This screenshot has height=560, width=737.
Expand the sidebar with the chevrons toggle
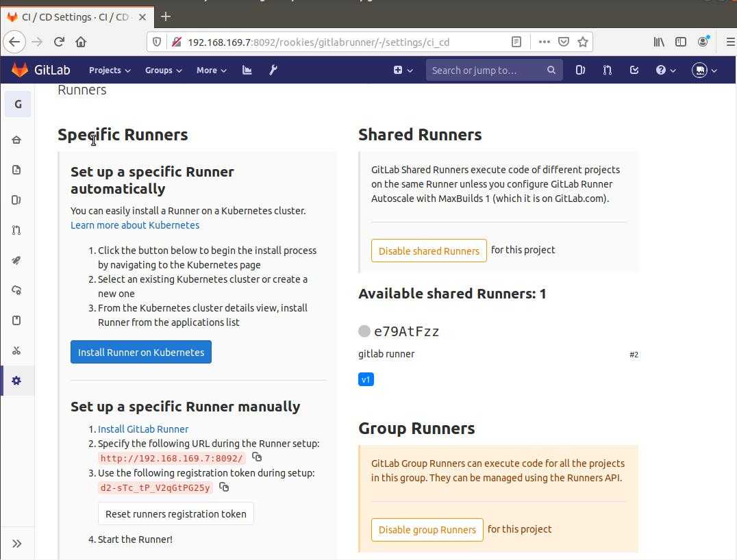[x=17, y=544]
